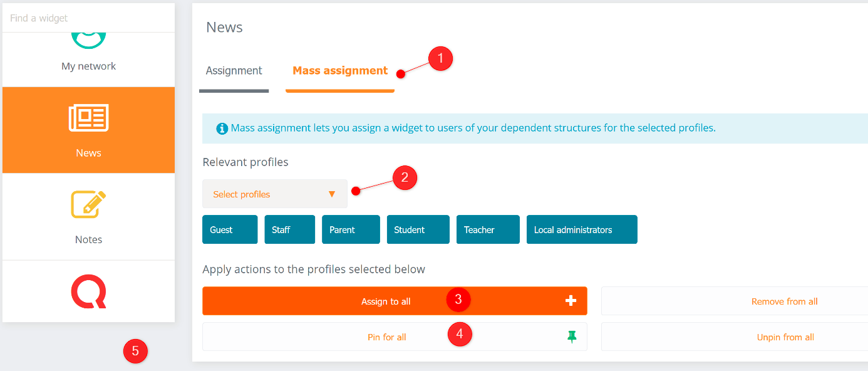The width and height of the screenshot is (868, 371).
Task: Open the Mass assignment tab
Action: coord(339,71)
